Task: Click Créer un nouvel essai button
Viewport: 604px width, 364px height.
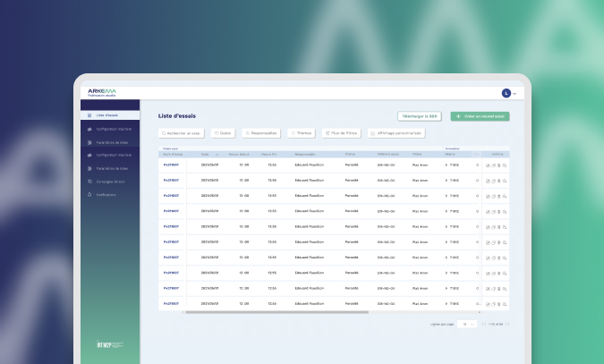Action: 480,116
